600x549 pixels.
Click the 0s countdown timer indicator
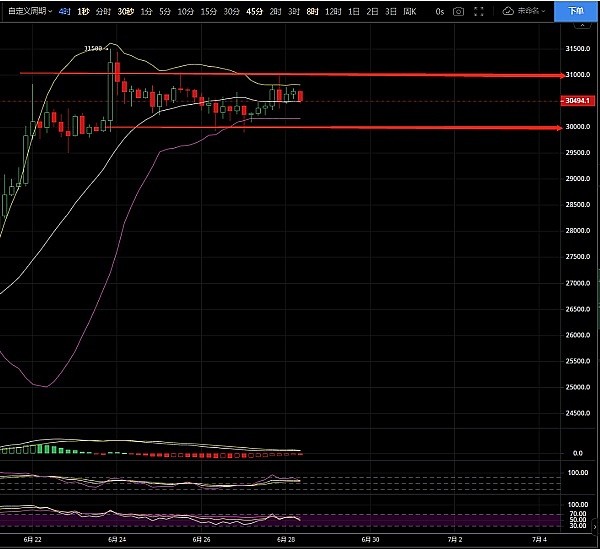point(441,11)
